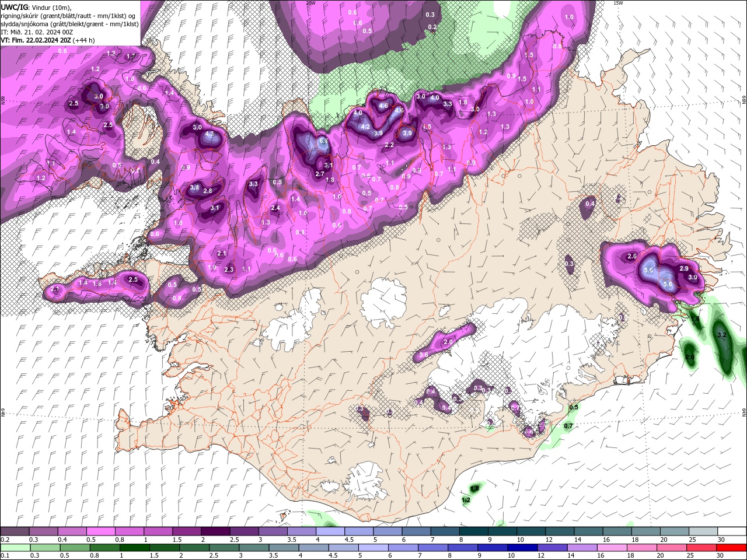This screenshot has height=560, width=747.
Task: Click the 0.1 label in the lower legend
Action: click(4, 556)
